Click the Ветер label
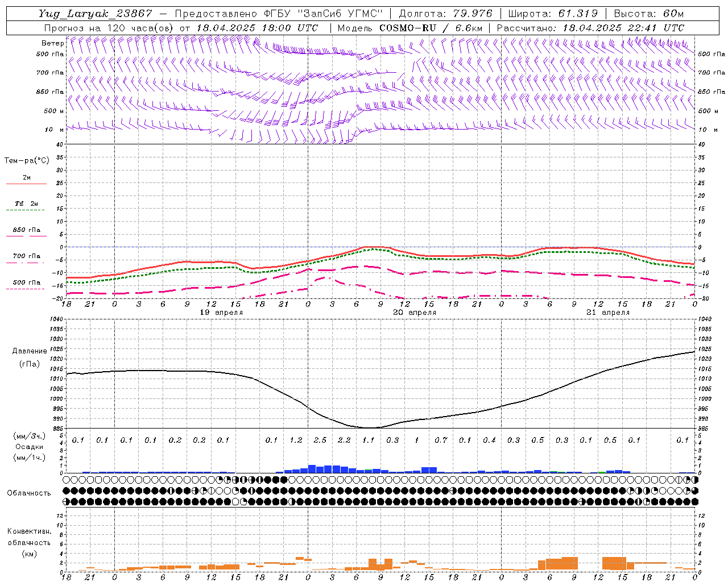 52,43
